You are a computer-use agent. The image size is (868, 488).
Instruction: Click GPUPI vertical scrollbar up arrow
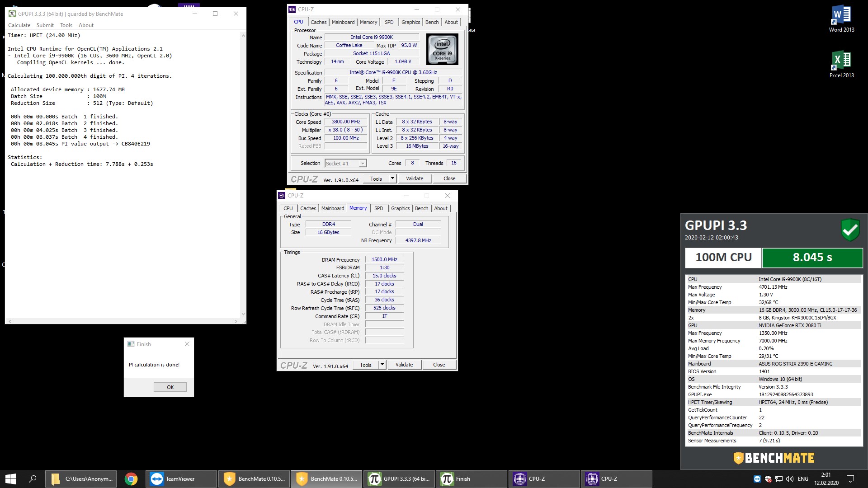point(243,35)
